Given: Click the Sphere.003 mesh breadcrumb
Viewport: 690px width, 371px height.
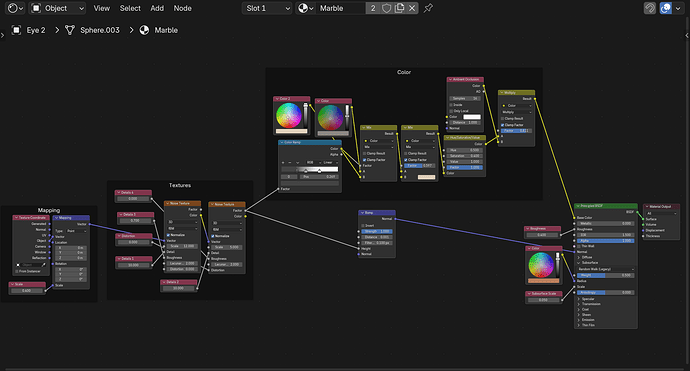Looking at the screenshot, I should (x=100, y=30).
